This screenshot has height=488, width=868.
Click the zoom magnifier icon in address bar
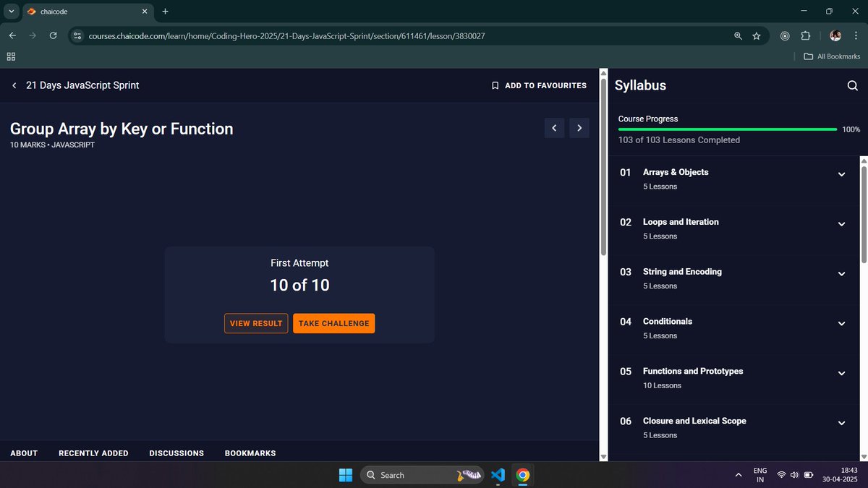(x=738, y=35)
